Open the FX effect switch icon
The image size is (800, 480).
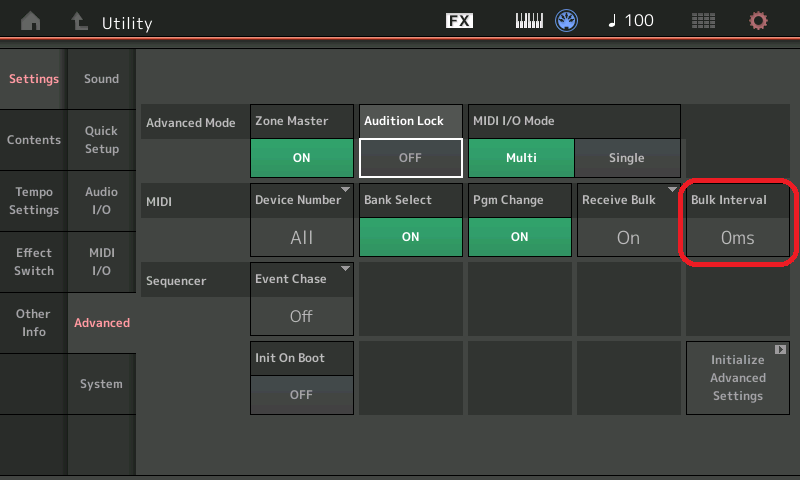(459, 21)
